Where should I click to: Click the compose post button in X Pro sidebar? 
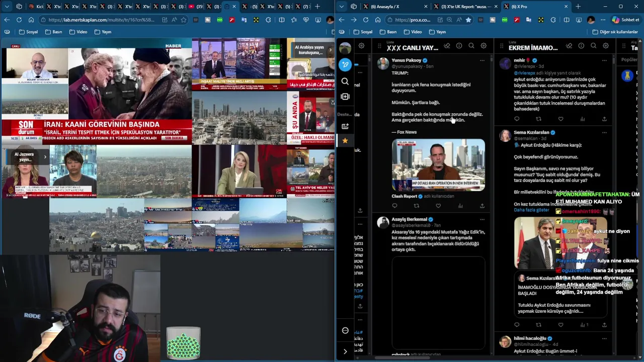pyautogui.click(x=345, y=64)
